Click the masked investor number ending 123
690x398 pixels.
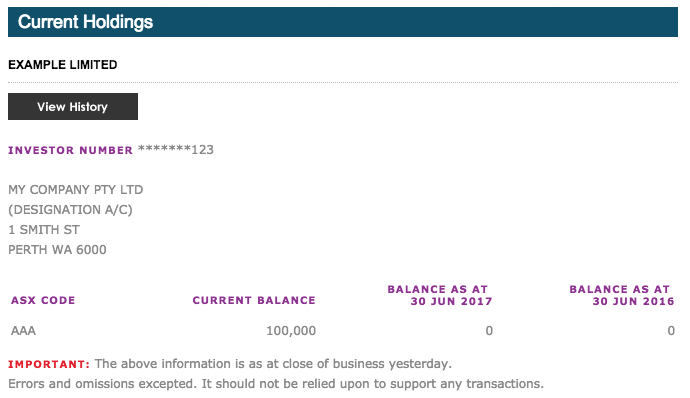[176, 150]
